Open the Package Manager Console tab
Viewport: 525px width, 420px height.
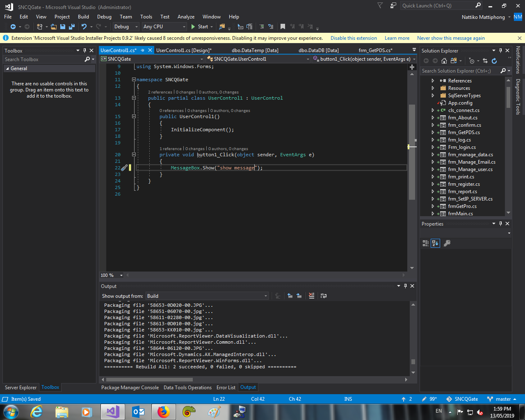130,388
